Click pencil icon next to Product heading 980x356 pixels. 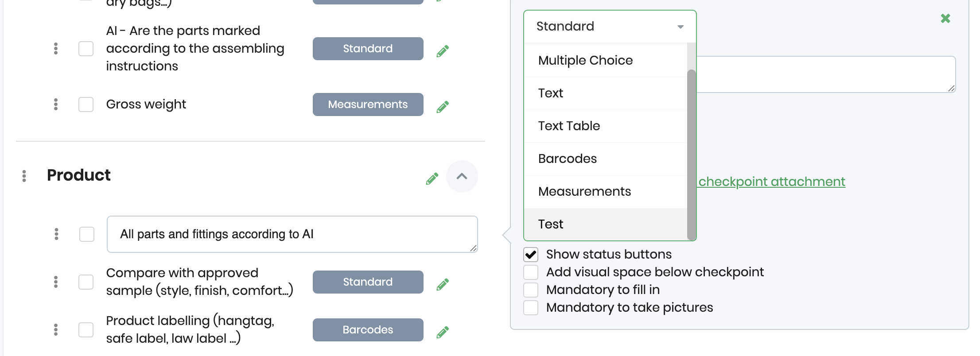432,178
